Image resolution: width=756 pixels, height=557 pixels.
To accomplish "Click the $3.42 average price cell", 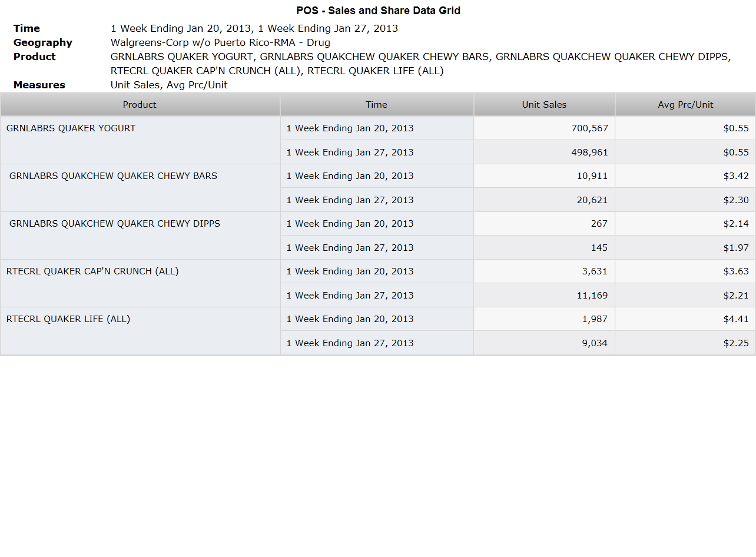I will coord(685,176).
